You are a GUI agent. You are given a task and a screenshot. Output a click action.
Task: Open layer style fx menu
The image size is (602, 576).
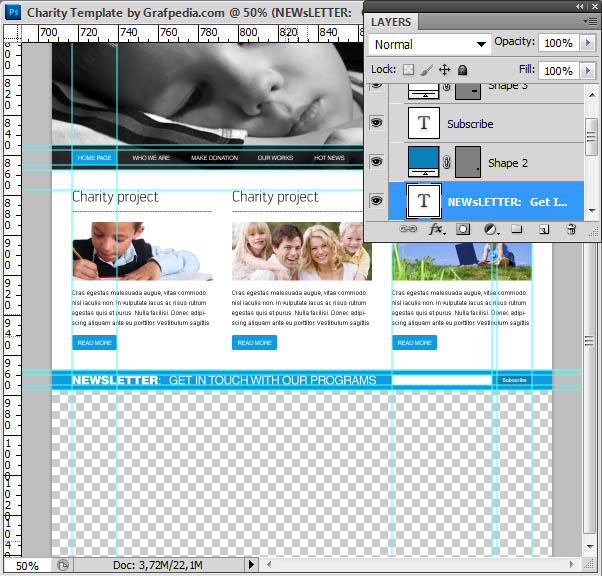(x=437, y=229)
